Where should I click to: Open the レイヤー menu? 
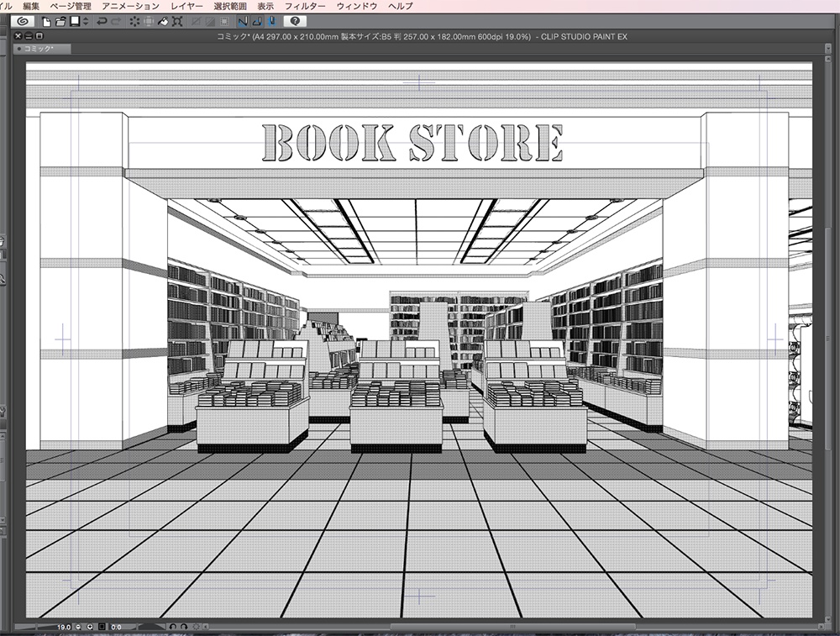186,6
